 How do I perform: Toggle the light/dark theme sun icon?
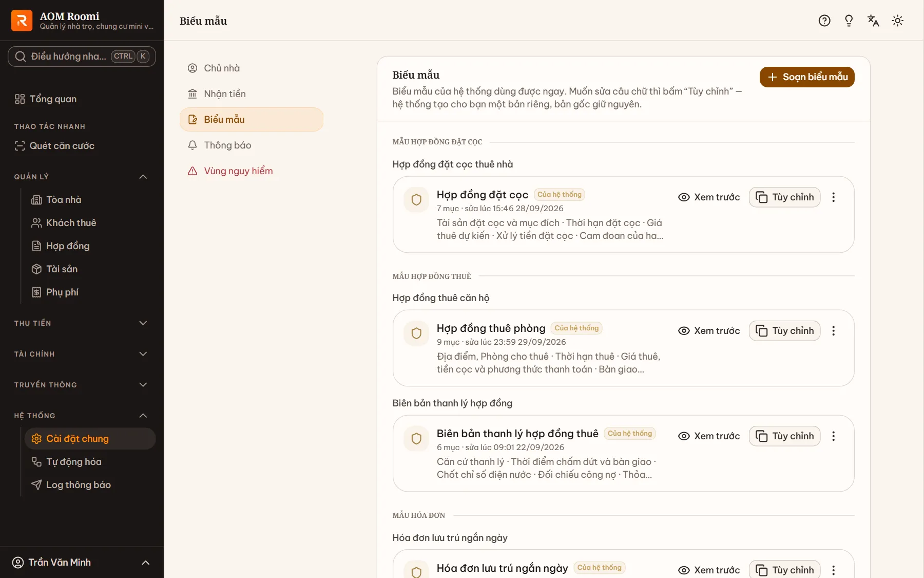pos(898,21)
